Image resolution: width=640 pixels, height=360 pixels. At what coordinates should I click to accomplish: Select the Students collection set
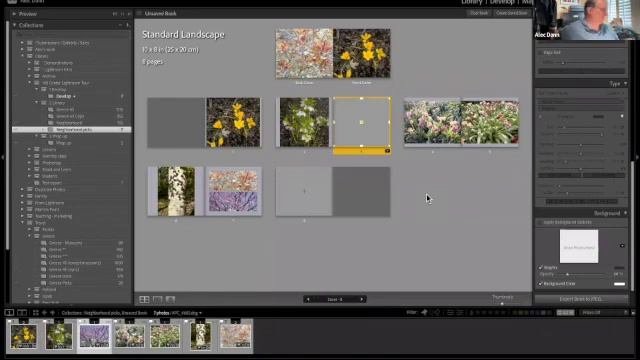click(49, 176)
